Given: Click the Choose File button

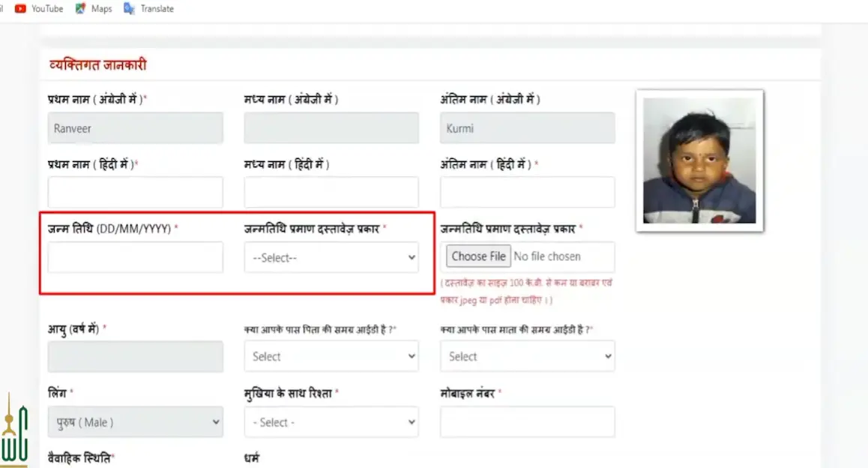Looking at the screenshot, I should click(x=478, y=256).
